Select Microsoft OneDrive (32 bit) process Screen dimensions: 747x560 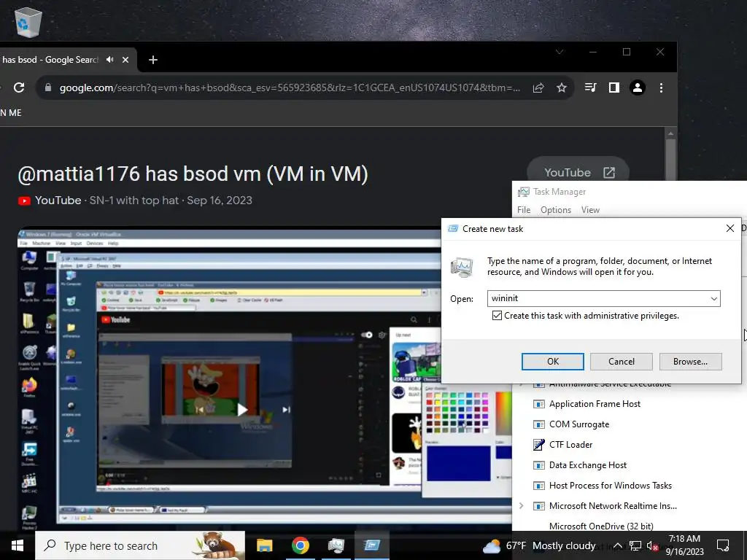601,526
